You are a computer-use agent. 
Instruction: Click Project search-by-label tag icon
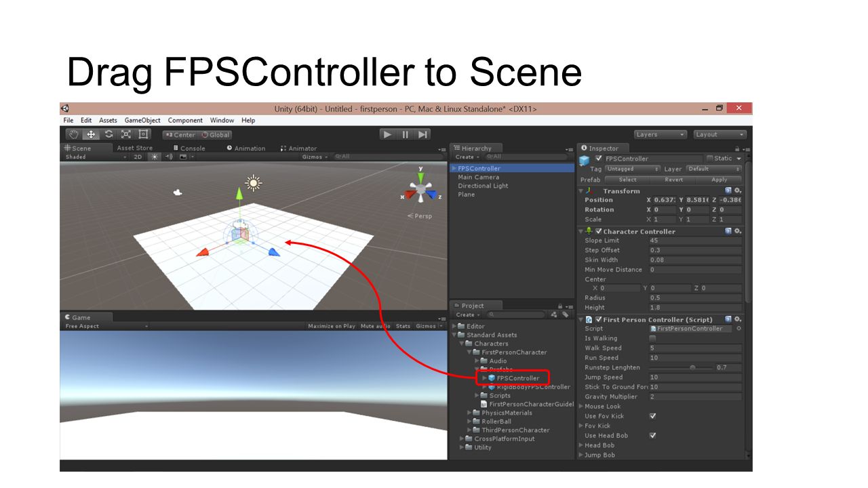coord(564,314)
